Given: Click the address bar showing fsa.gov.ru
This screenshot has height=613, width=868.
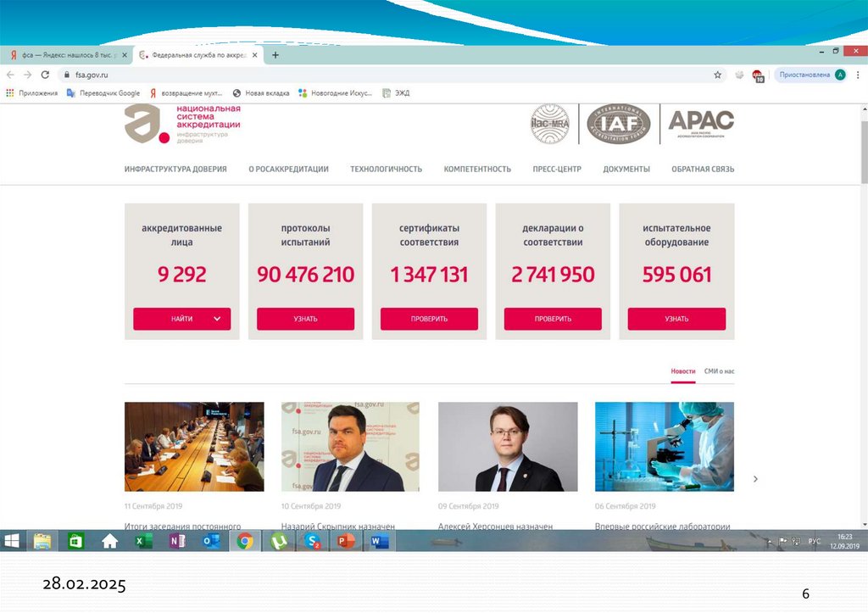Looking at the screenshot, I should tap(387, 75).
